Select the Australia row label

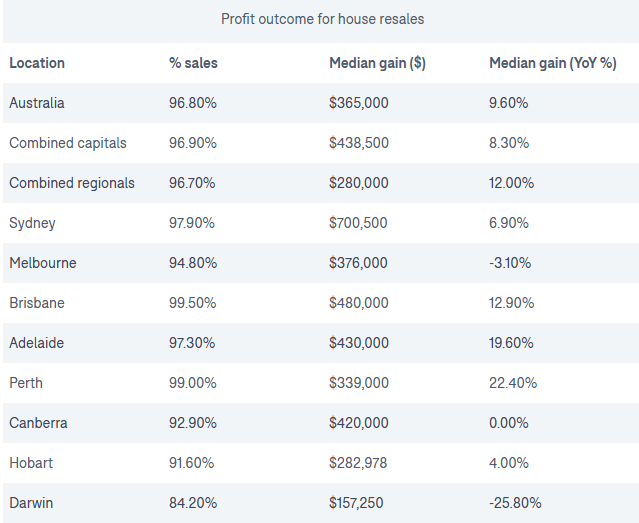pyautogui.click(x=37, y=103)
